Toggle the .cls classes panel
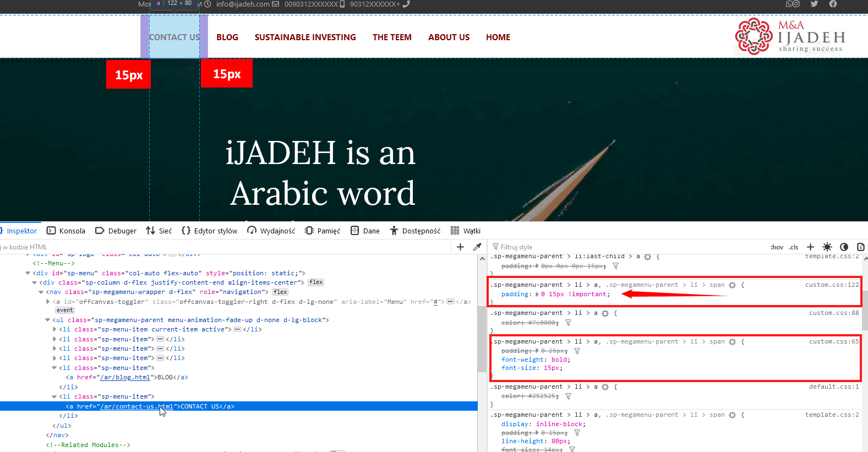868x452 pixels. click(x=793, y=247)
